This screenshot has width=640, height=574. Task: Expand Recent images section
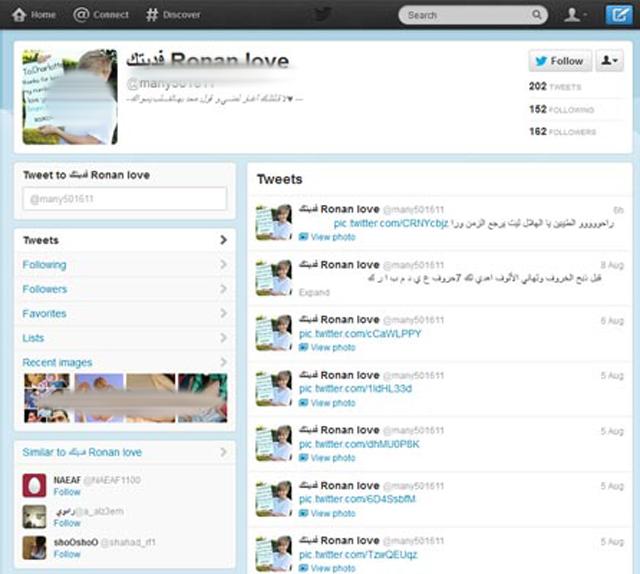pyautogui.click(x=57, y=362)
